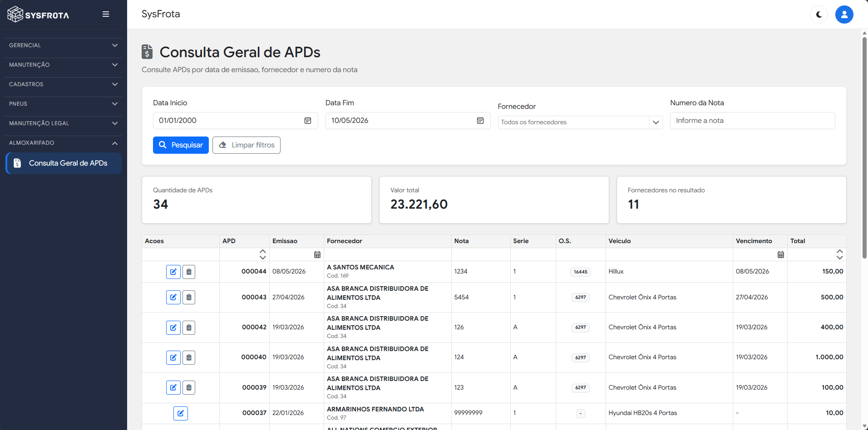Edit APD 000039 with pencil icon
Viewport: 868px width, 430px height.
coord(173,387)
